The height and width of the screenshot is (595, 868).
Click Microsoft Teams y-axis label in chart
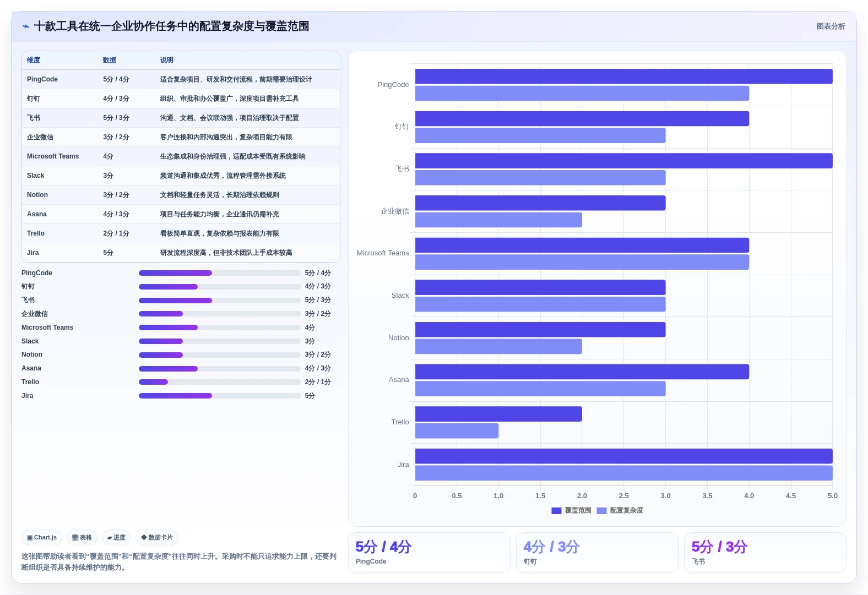point(383,253)
